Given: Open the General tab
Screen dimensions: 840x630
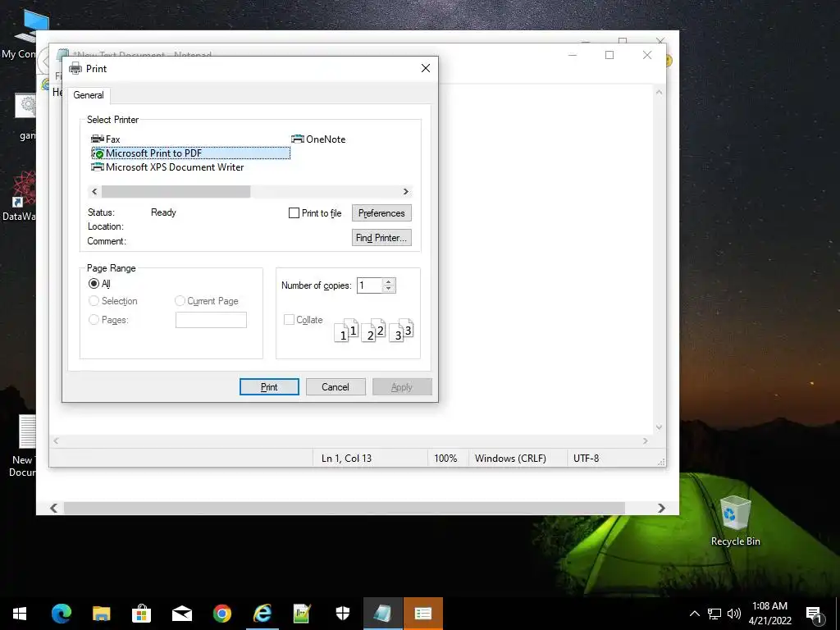Looking at the screenshot, I should [89, 95].
